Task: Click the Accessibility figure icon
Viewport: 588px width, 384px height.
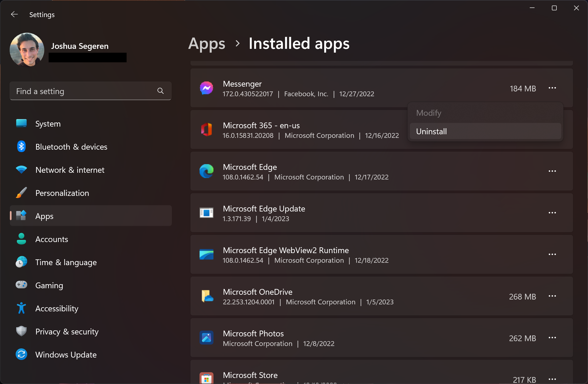Action: (x=21, y=308)
